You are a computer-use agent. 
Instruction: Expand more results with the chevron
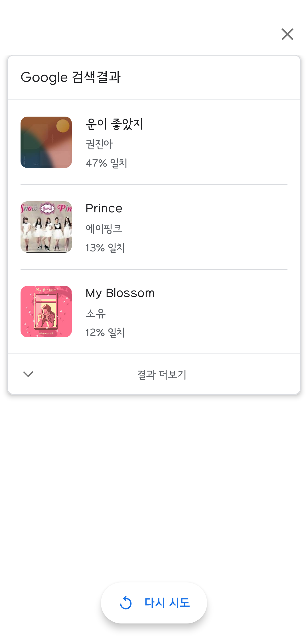point(28,374)
